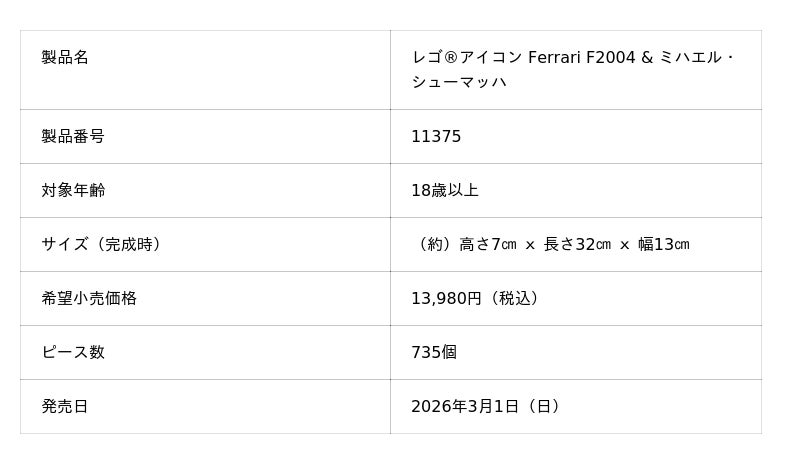The width and height of the screenshot is (800, 464).
Task: Click the 幅13cm width text
Action: pyautogui.click(x=663, y=244)
